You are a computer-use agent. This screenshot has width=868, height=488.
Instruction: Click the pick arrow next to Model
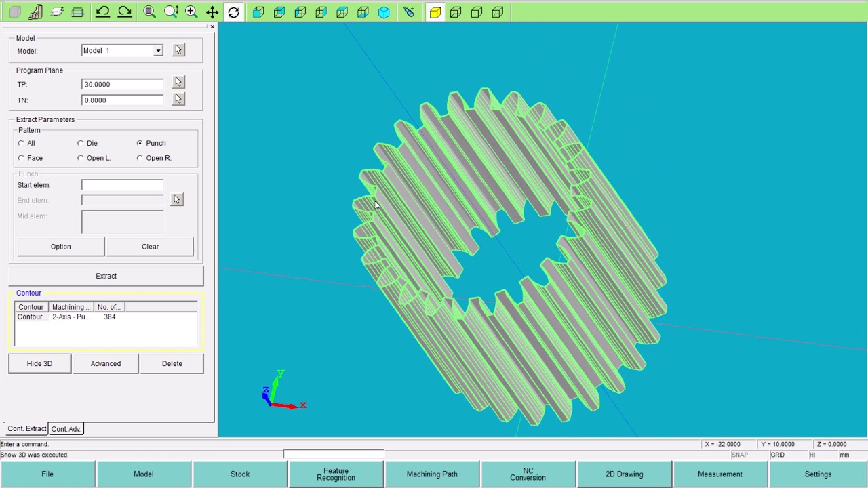pos(178,50)
